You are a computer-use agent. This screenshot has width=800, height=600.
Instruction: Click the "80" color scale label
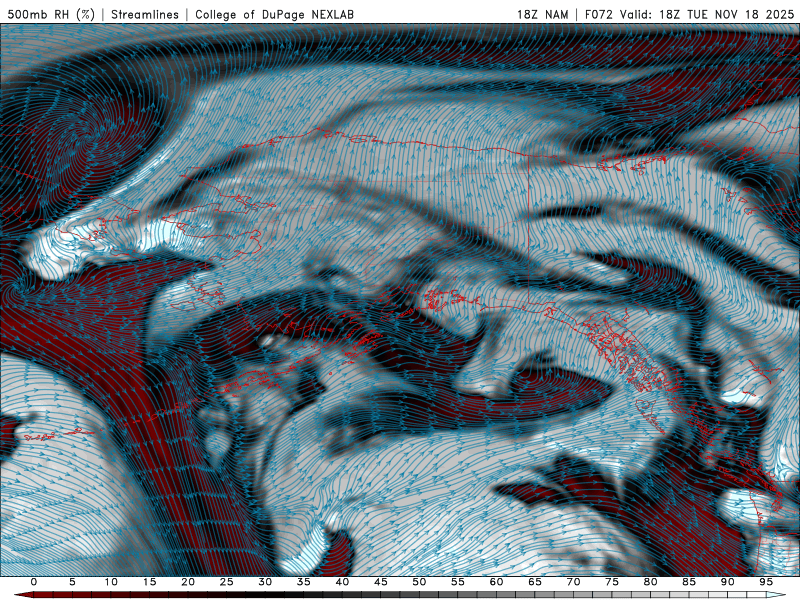click(x=651, y=582)
